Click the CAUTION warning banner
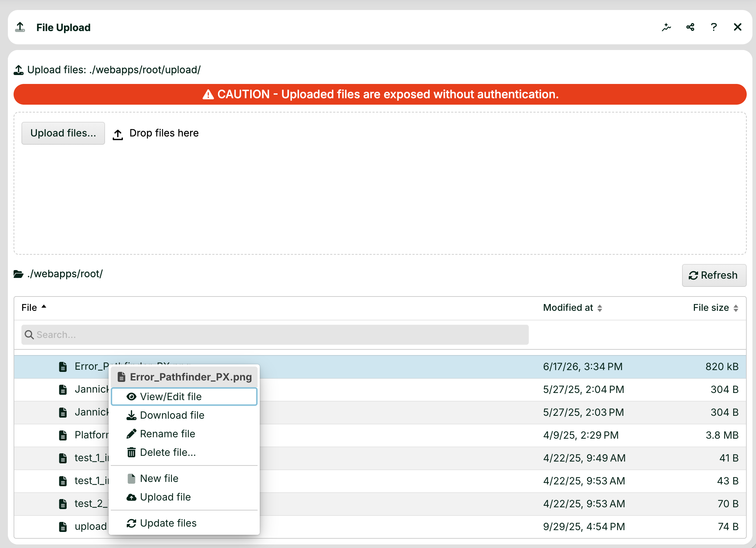The image size is (756, 548). point(380,94)
